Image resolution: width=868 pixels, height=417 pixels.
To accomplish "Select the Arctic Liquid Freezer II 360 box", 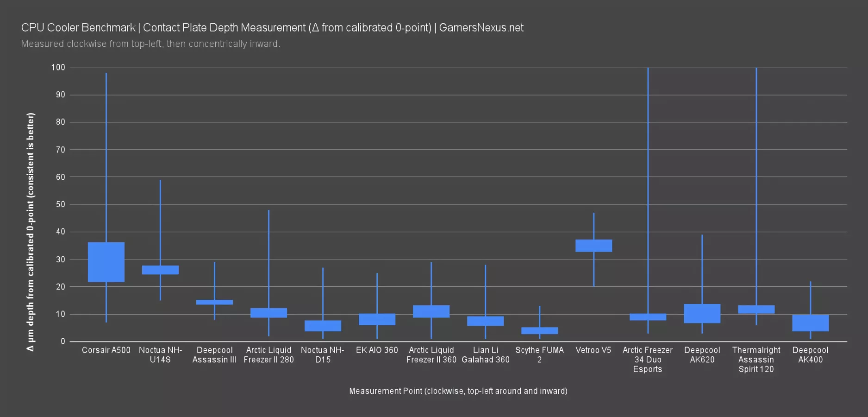I will (431, 311).
